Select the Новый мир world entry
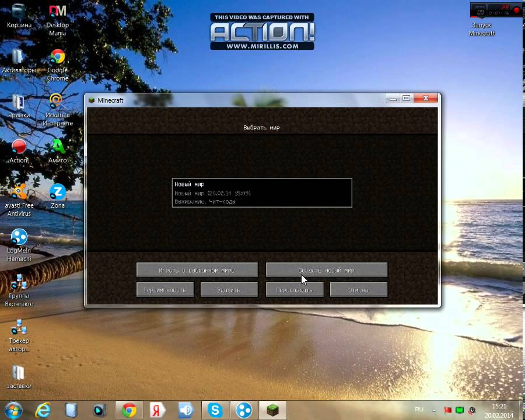Image resolution: width=525 pixels, height=420 pixels. pyautogui.click(x=262, y=192)
